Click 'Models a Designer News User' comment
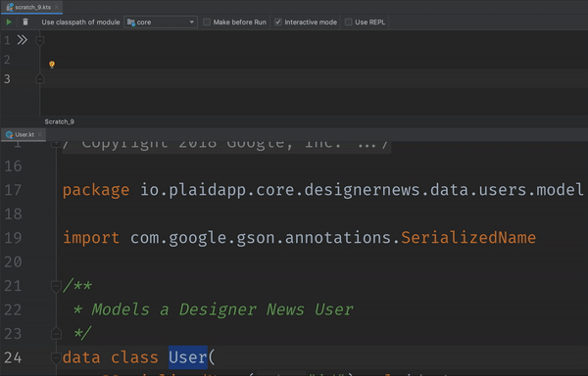Screen dimensions: 588x376 pyautogui.click(x=222, y=309)
